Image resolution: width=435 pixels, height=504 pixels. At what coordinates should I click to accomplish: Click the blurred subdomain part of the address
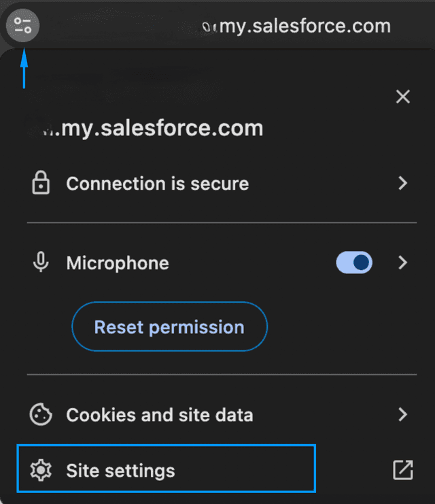coord(209,27)
